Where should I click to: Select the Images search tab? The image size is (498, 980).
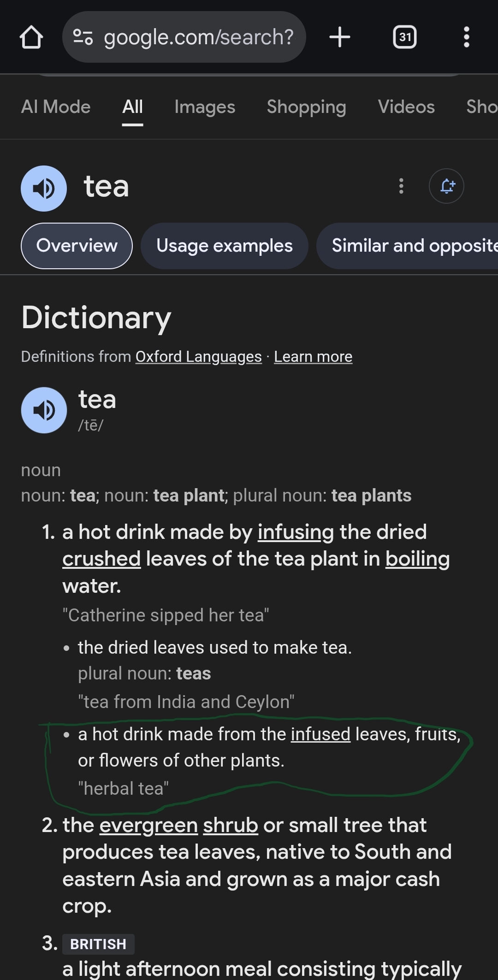click(x=205, y=107)
